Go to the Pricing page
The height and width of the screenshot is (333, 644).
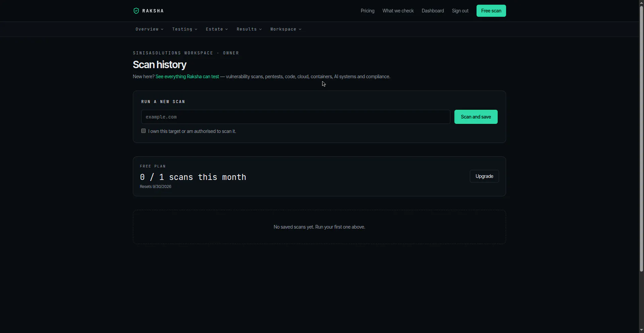(x=367, y=11)
